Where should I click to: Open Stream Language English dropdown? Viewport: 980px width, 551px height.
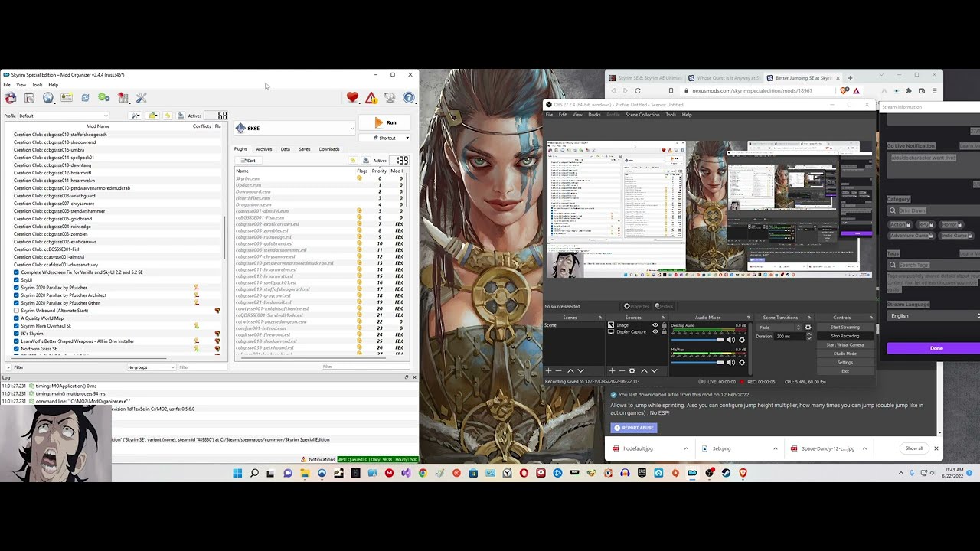[x=933, y=316]
